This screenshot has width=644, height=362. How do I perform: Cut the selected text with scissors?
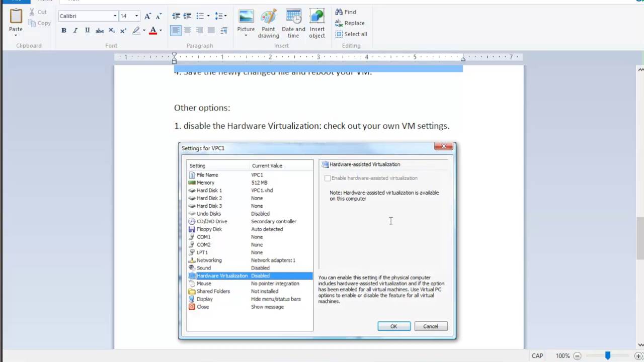[38, 12]
